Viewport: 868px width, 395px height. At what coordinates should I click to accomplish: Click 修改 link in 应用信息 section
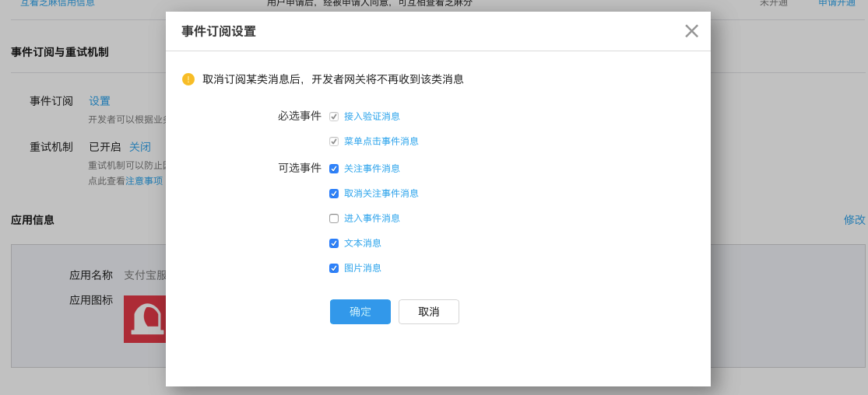[854, 220]
